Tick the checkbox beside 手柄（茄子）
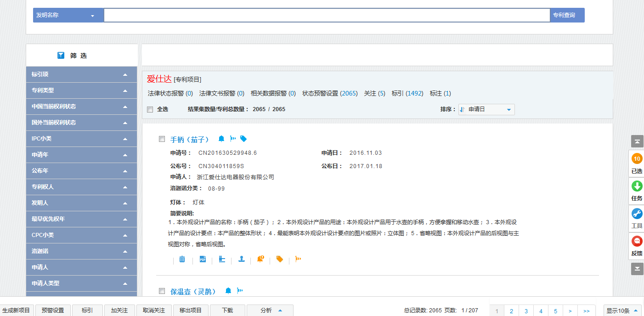This screenshot has width=644, height=316. tap(162, 139)
